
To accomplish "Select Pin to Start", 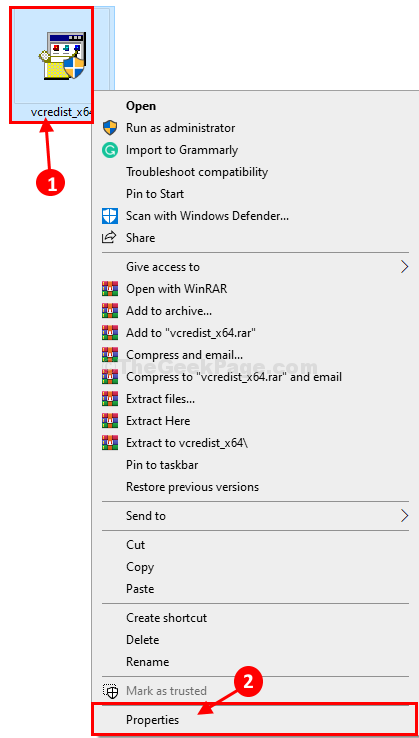I will 155,194.
